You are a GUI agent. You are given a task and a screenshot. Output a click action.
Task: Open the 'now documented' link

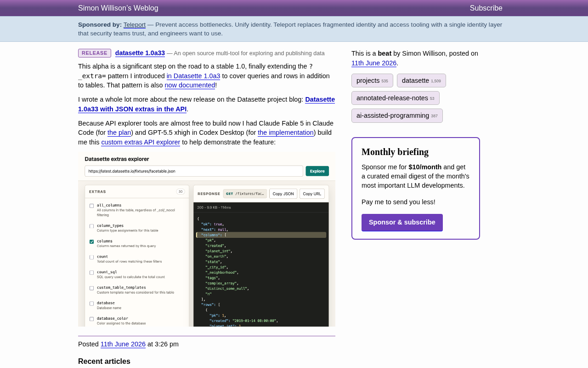(190, 85)
